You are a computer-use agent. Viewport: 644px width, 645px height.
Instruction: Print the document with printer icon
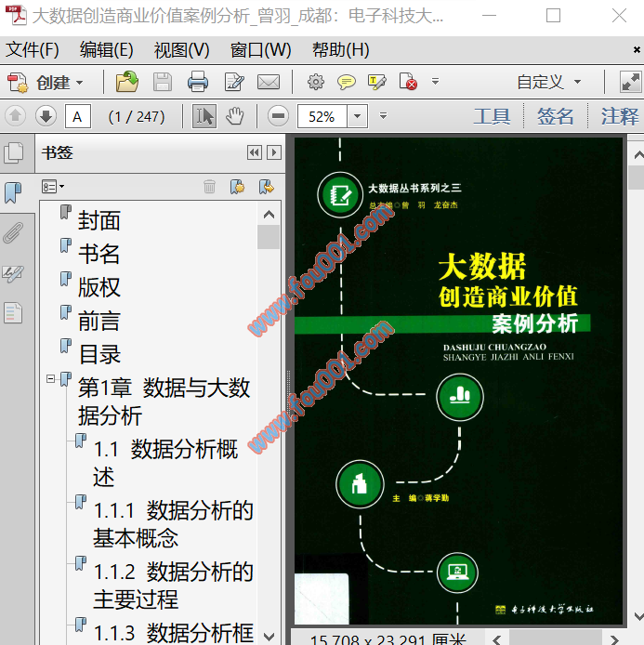click(x=198, y=82)
